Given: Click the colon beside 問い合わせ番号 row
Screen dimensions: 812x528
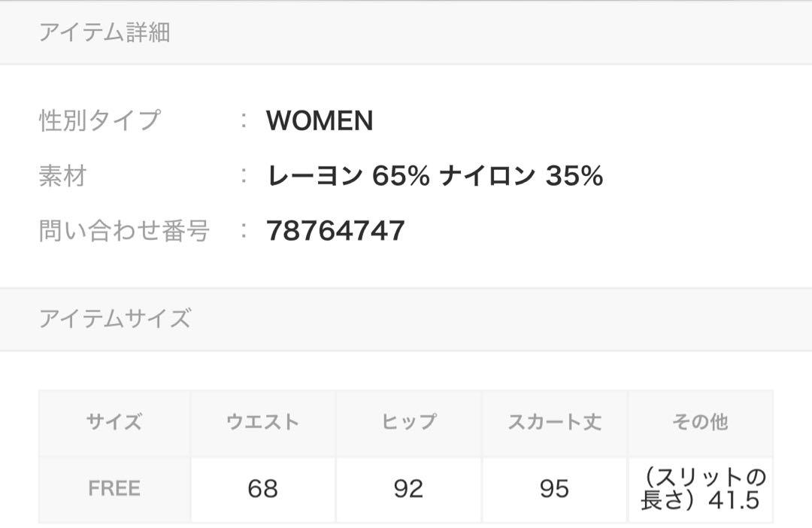Looking at the screenshot, I should (244, 230).
